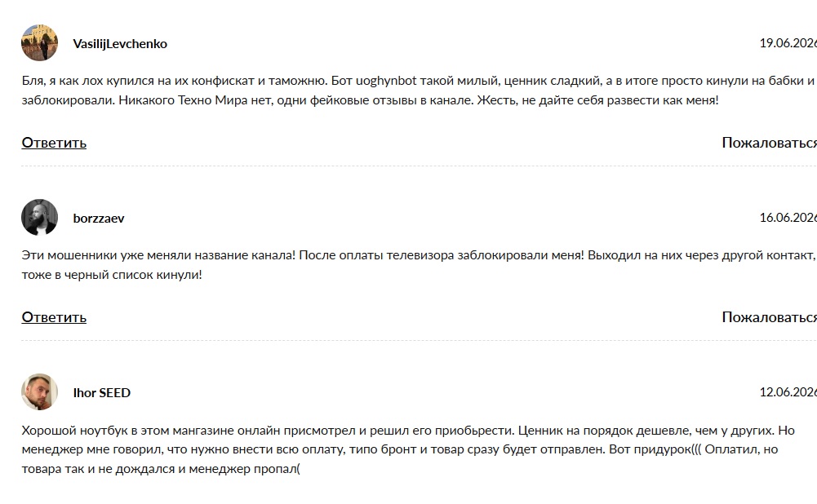The image size is (817, 504).
Task: Click the Ihor SEED author name
Action: pos(101,392)
